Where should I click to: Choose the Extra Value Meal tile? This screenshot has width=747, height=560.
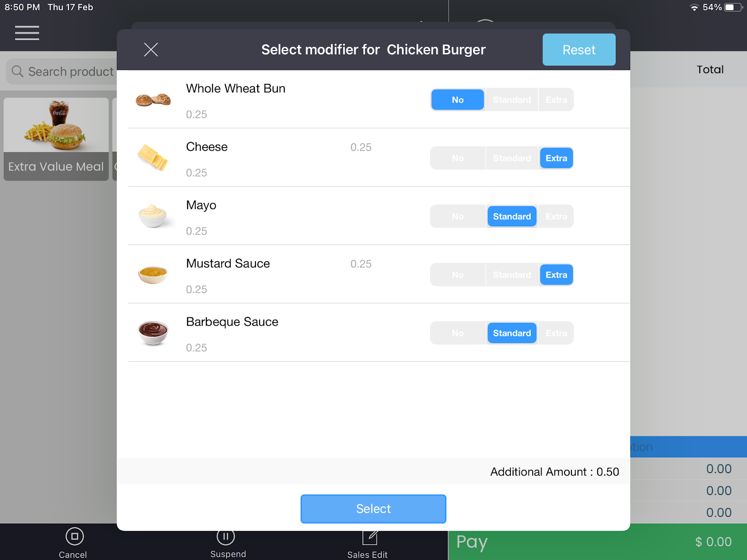click(x=56, y=139)
